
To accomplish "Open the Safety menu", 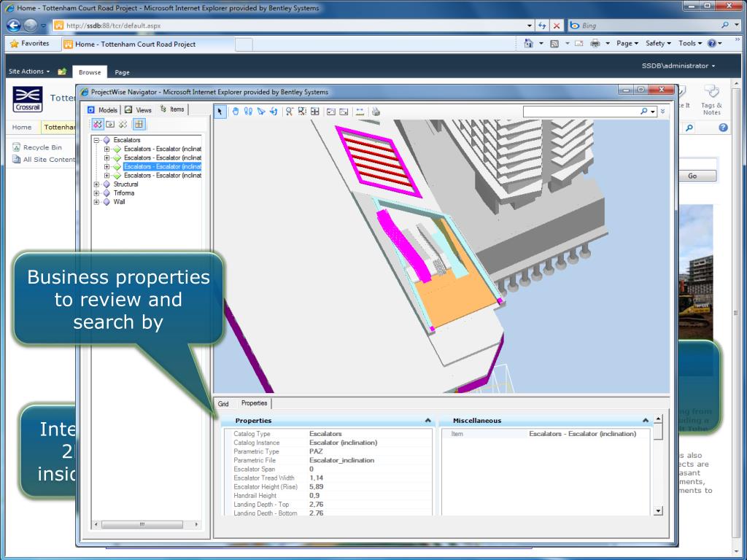I will point(658,43).
